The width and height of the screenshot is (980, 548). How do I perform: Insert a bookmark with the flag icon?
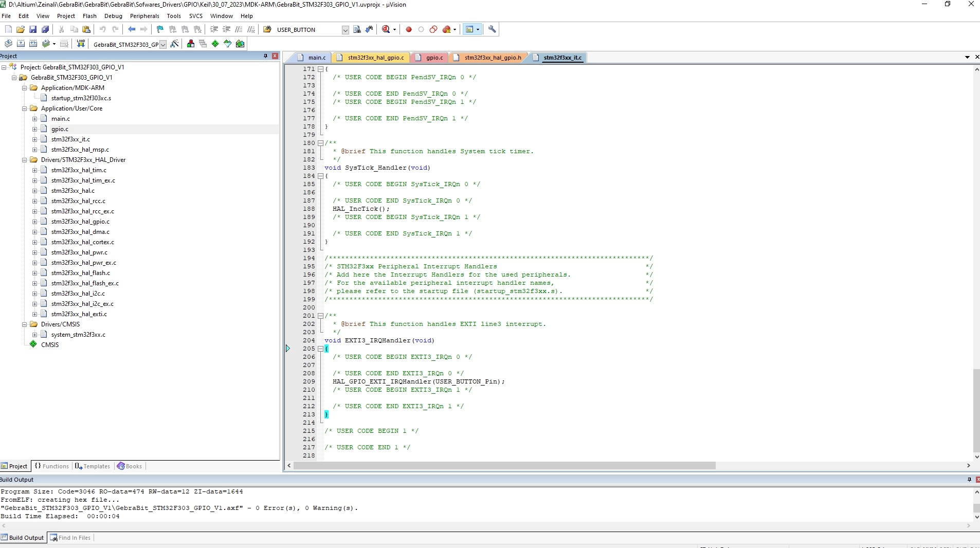click(160, 29)
